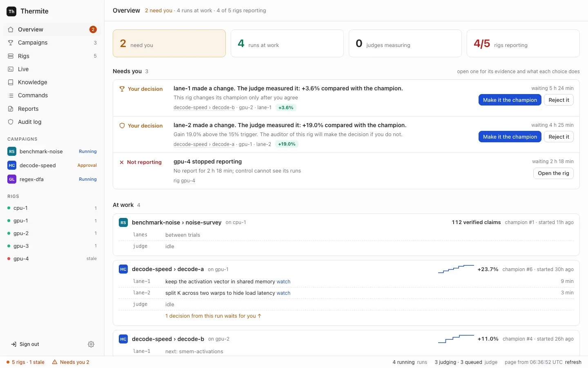The width and height of the screenshot is (588, 368).
Task: Click the Campaigns trophy icon
Action: coord(11,43)
